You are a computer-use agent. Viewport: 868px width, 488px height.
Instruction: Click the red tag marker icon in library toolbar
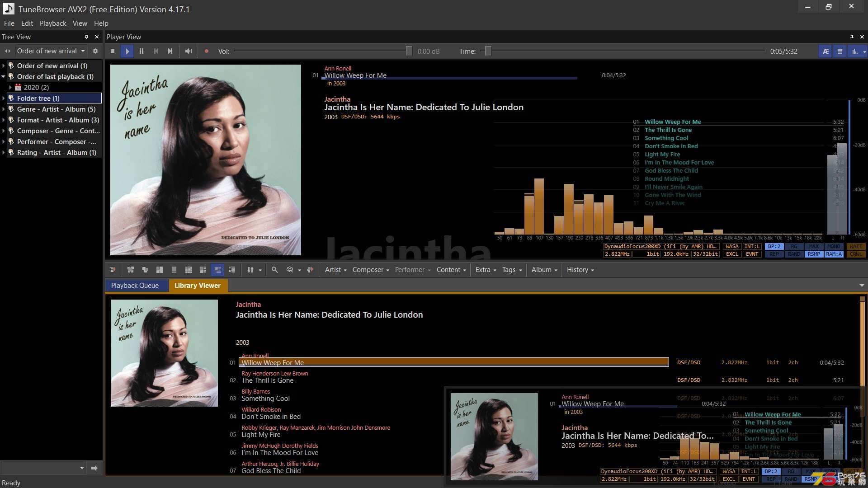310,270
